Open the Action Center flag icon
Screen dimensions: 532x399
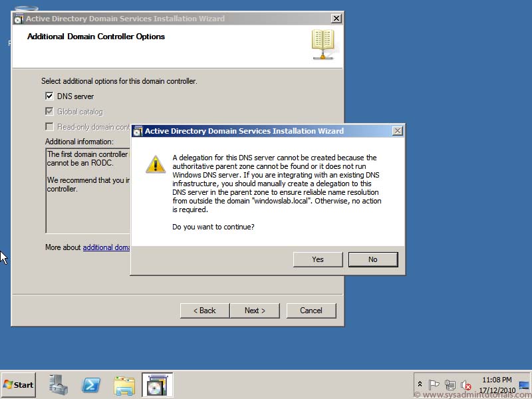pyautogui.click(x=434, y=384)
